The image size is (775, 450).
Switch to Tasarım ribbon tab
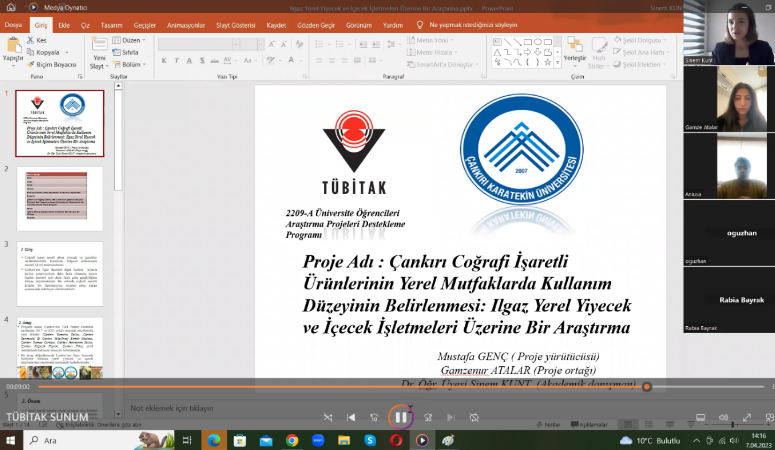tap(111, 25)
